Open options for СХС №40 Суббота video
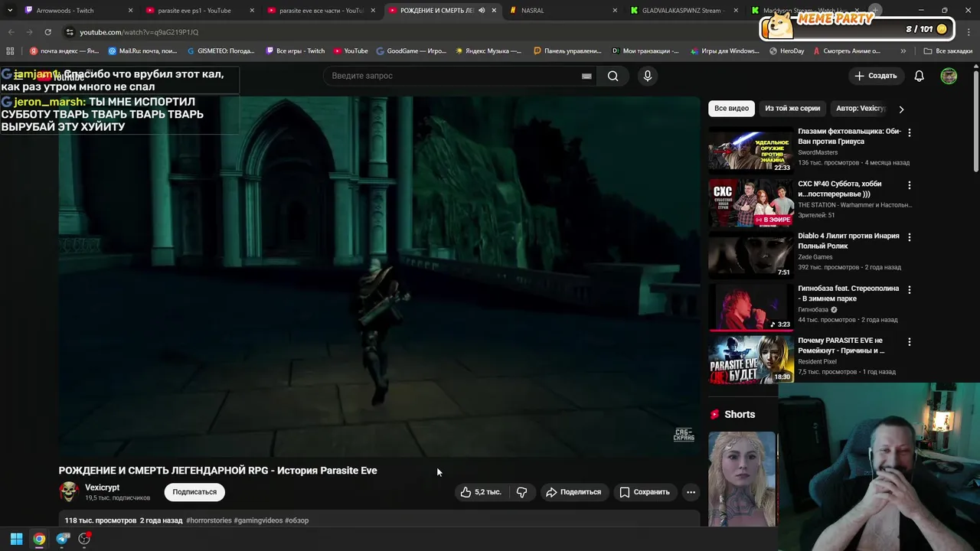 click(910, 185)
